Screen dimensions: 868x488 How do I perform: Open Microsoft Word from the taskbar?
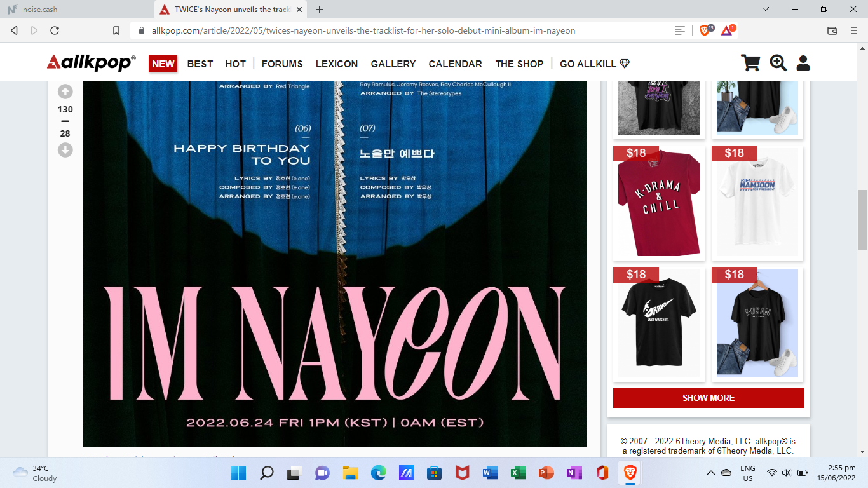[490, 473]
